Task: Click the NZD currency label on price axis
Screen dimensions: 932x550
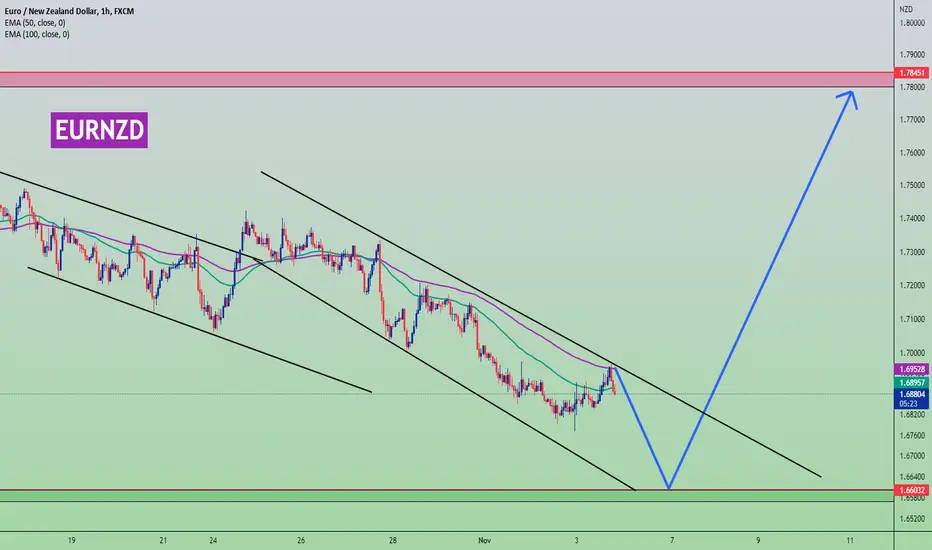Action: [x=906, y=10]
